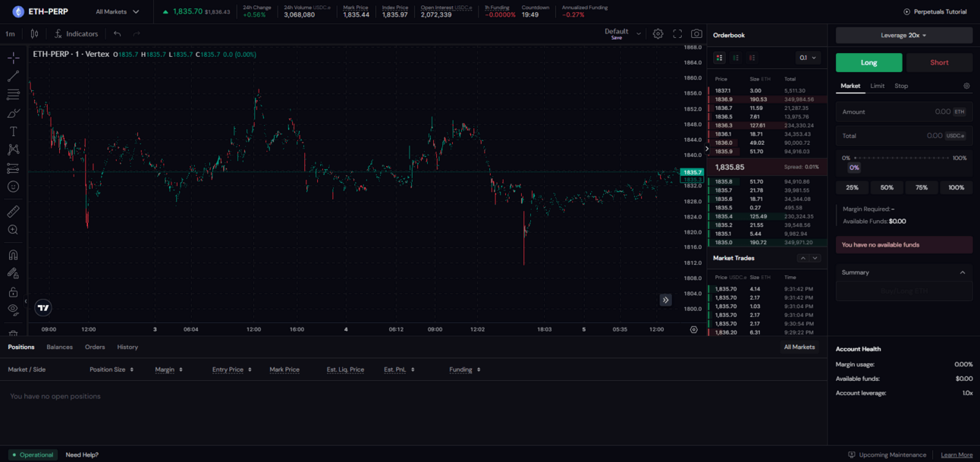Sort positions by Entry Price
The width and height of the screenshot is (980, 462).
231,369
